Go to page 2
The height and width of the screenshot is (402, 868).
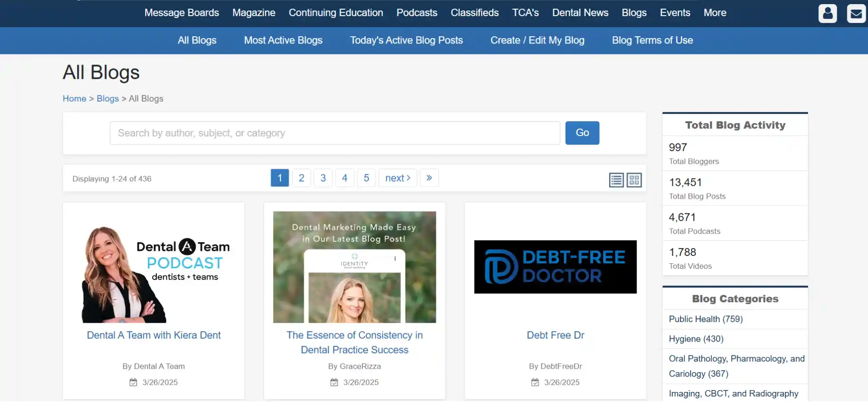302,178
